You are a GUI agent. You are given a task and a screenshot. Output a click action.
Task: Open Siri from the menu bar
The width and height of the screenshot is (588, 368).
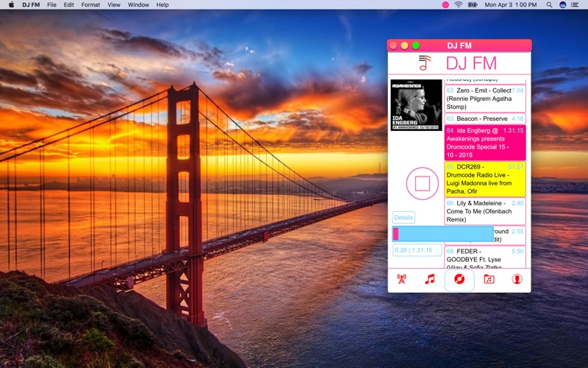562,5
